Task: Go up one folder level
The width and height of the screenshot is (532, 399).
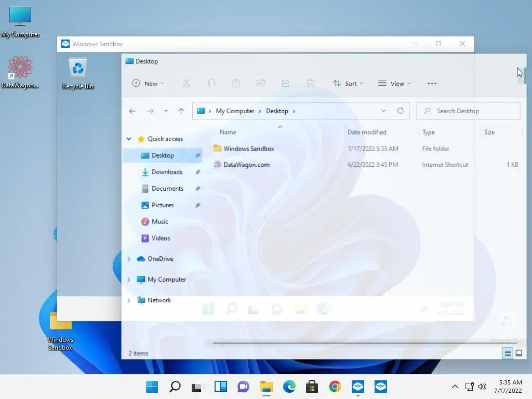Action: pyautogui.click(x=181, y=111)
